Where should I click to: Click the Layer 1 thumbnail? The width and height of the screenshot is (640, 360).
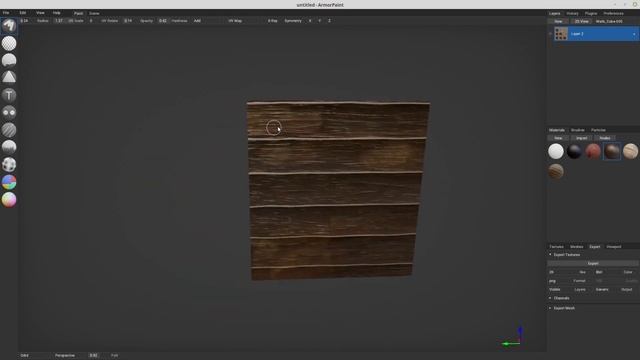561,34
